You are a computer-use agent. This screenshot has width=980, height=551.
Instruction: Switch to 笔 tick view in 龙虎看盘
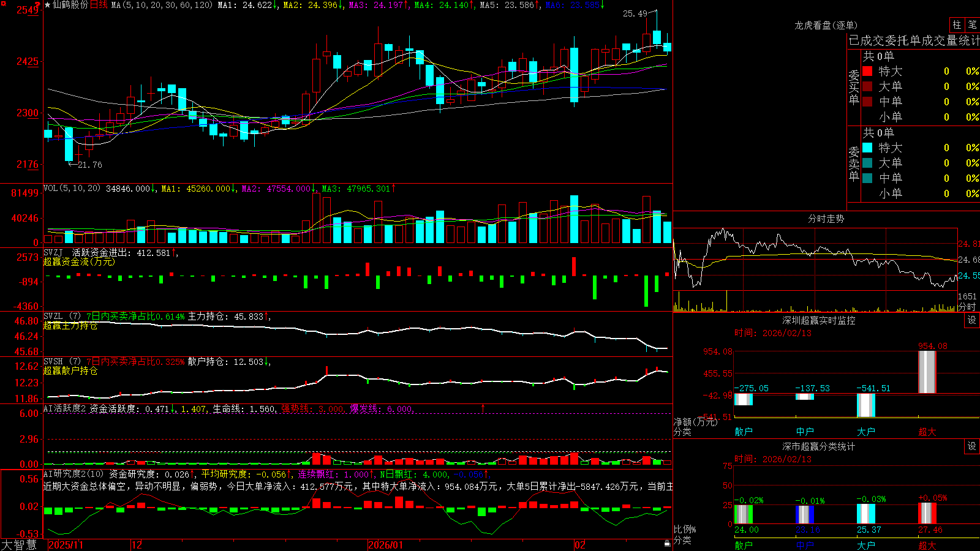pyautogui.click(x=972, y=24)
